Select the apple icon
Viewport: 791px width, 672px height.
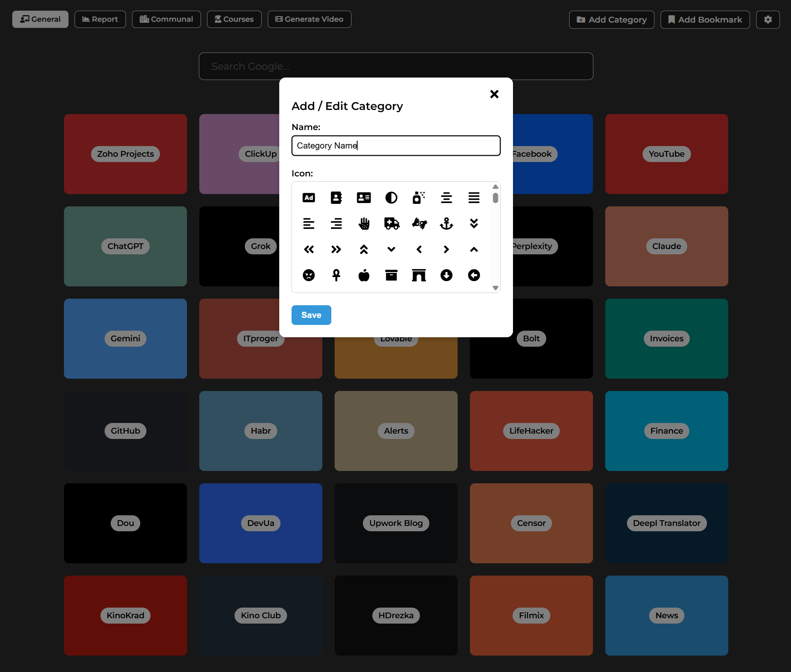[x=364, y=275]
